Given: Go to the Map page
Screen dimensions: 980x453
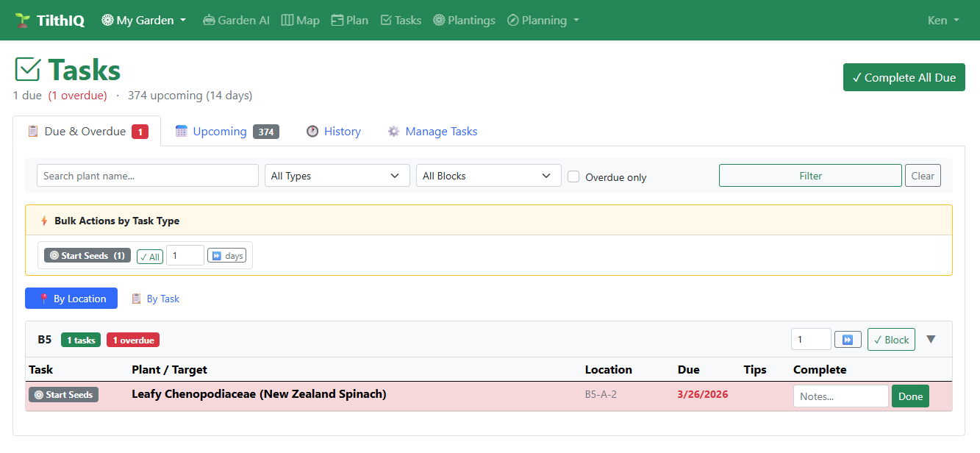Looking at the screenshot, I should 301,20.
